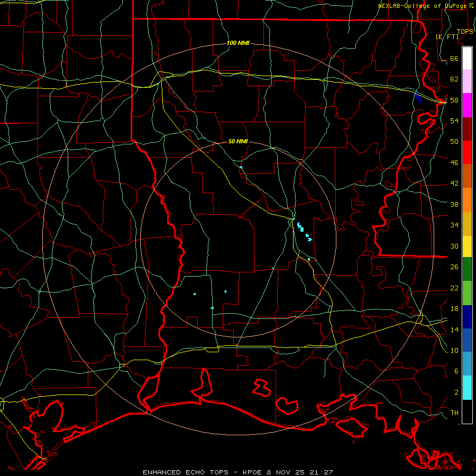Click the orange 42 kft legend swatch
The image size is (476, 476).
pyautogui.click(x=467, y=200)
